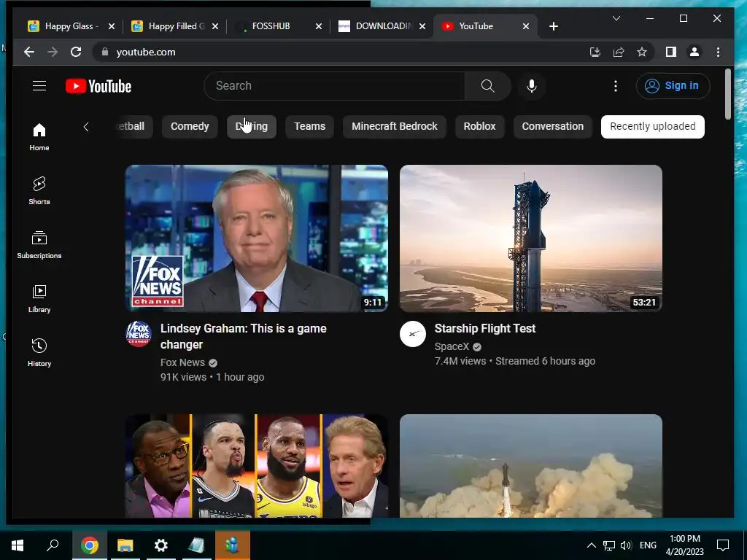Image resolution: width=747 pixels, height=560 pixels.
Task: Open Settings gear in taskbar
Action: coord(161,545)
